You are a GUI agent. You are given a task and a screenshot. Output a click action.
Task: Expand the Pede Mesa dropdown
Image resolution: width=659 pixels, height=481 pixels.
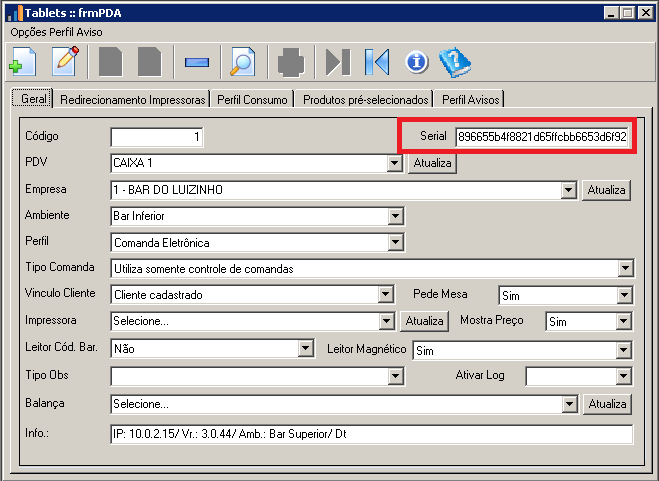624,295
